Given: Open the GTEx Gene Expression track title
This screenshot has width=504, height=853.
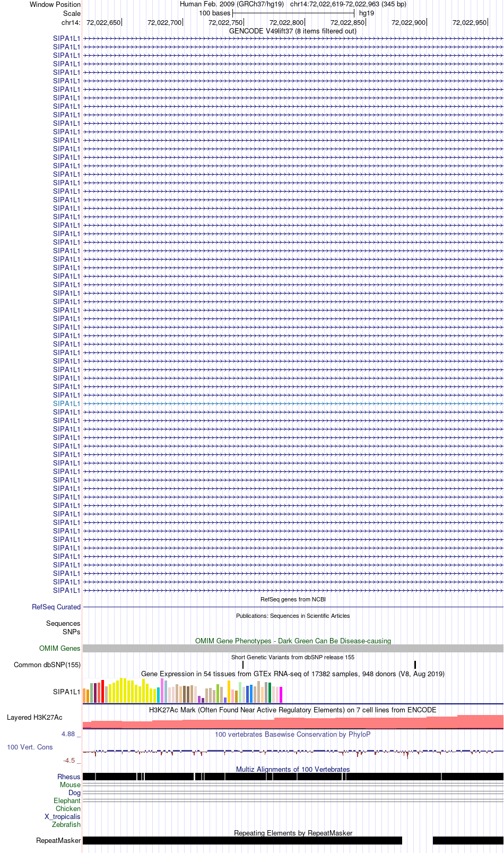Looking at the screenshot, I should (293, 674).
